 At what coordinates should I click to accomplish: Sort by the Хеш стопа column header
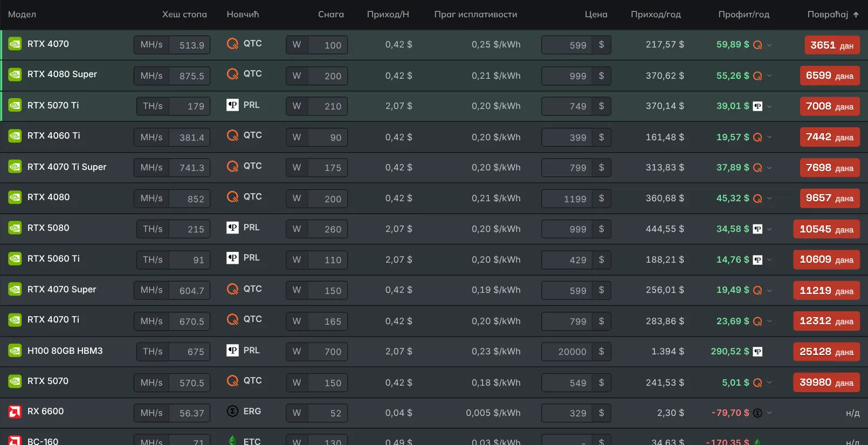(184, 15)
